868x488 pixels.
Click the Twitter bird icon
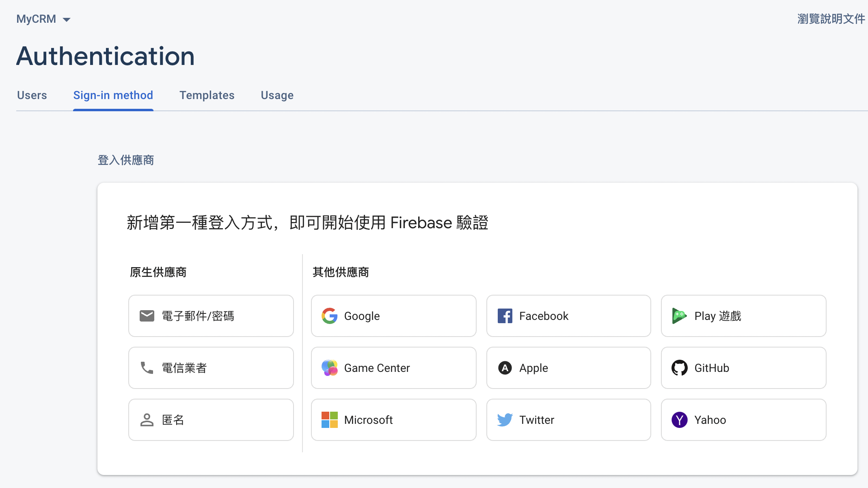point(505,420)
